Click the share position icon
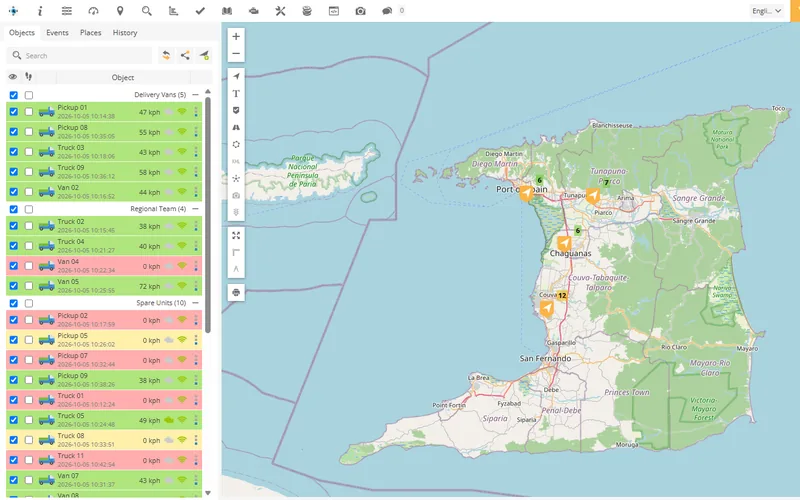 [x=185, y=55]
